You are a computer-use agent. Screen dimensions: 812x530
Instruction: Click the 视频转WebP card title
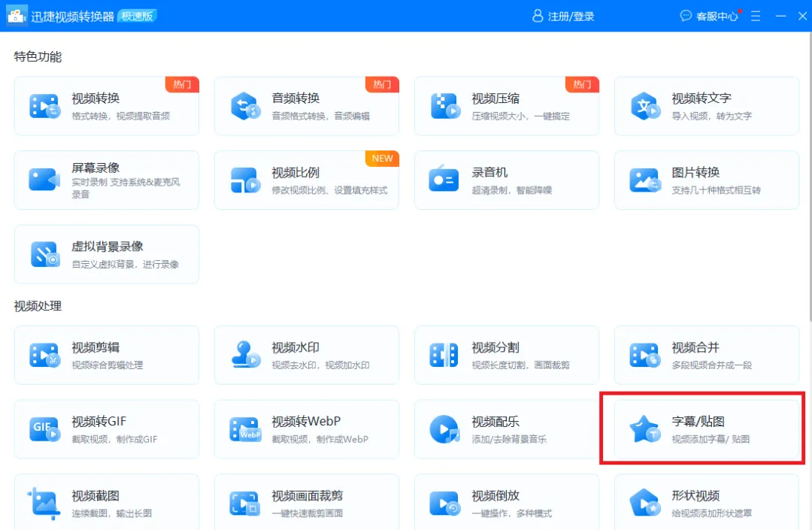pyautogui.click(x=306, y=421)
